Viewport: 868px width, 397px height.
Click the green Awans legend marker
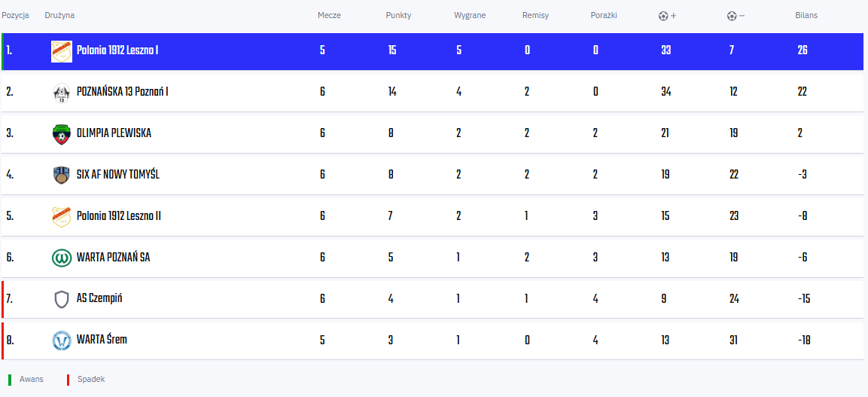(10, 380)
